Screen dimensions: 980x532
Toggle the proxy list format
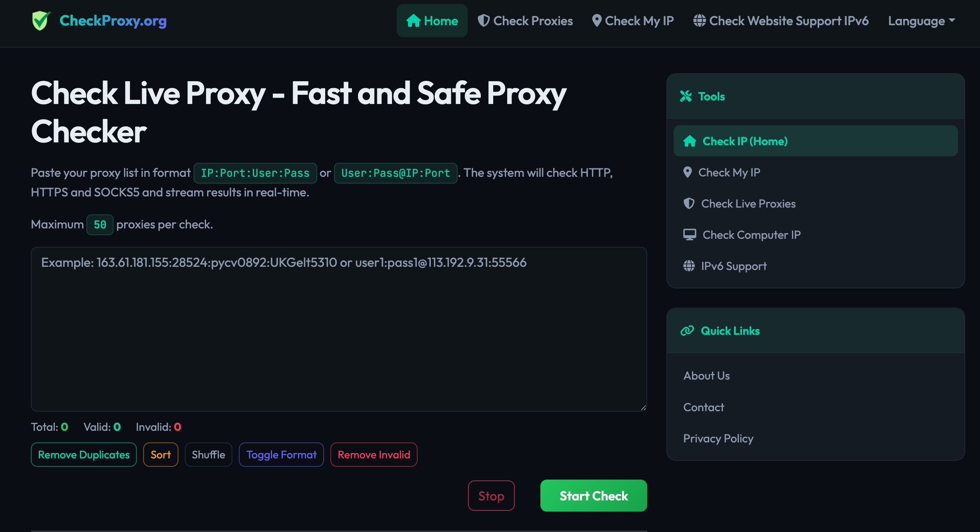(281, 455)
